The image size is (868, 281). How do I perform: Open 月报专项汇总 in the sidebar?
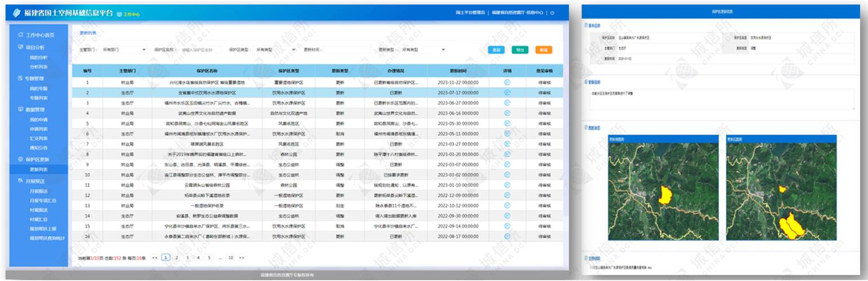tap(42, 200)
